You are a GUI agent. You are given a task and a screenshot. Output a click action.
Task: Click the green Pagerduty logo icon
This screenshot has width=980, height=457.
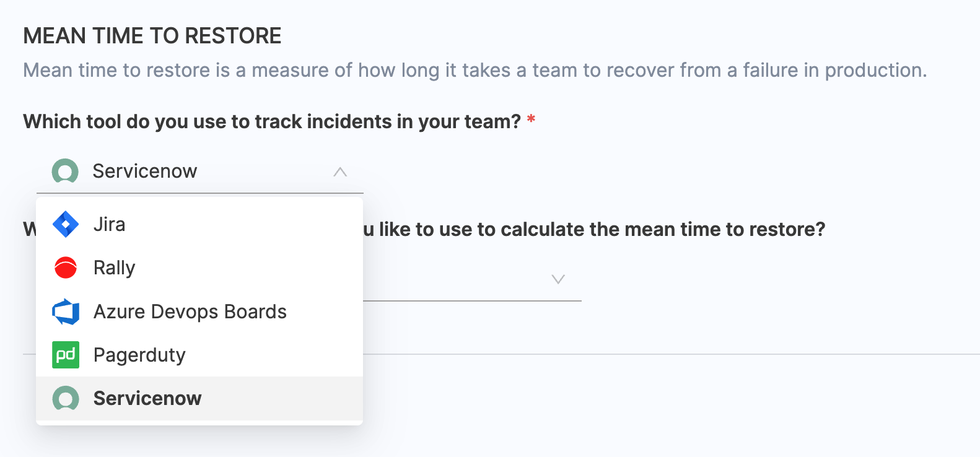pyautogui.click(x=66, y=355)
